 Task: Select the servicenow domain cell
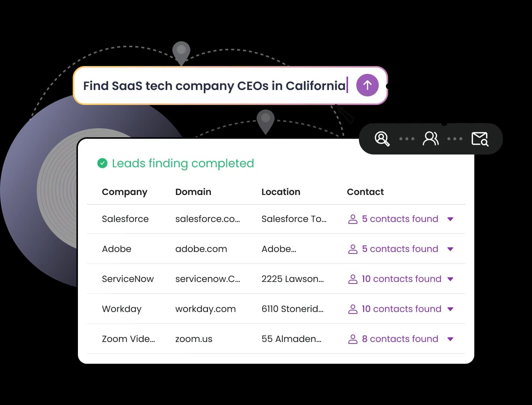(208, 279)
